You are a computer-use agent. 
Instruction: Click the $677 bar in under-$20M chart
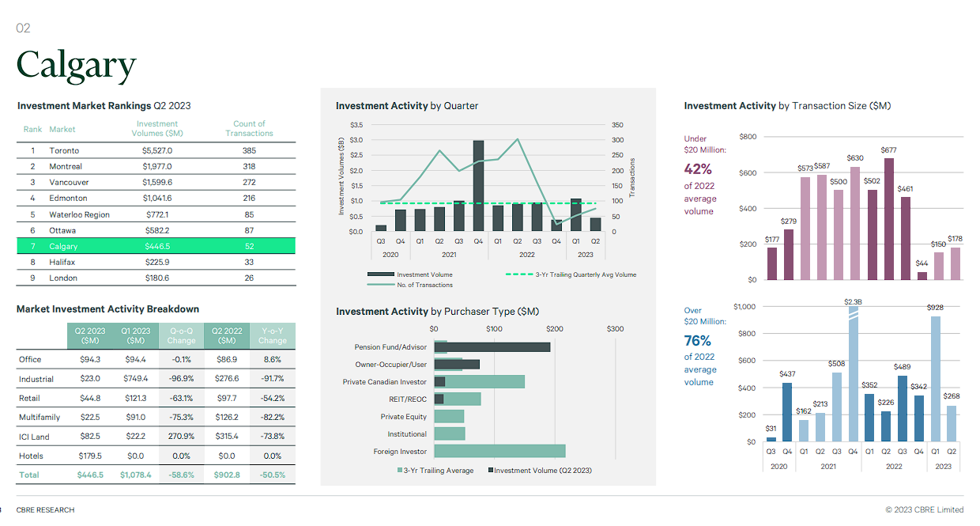tap(889, 219)
